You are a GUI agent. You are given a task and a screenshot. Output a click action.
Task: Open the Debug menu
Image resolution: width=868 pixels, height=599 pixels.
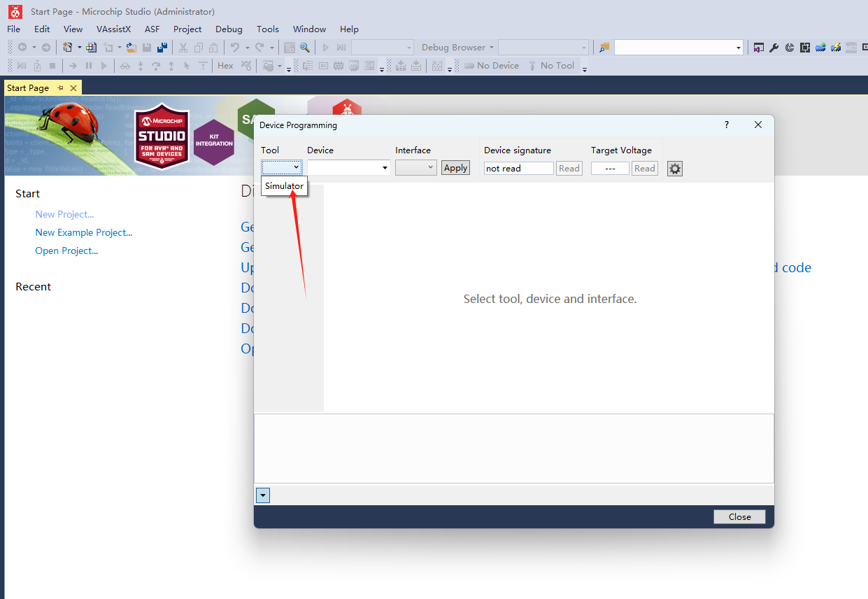point(229,29)
